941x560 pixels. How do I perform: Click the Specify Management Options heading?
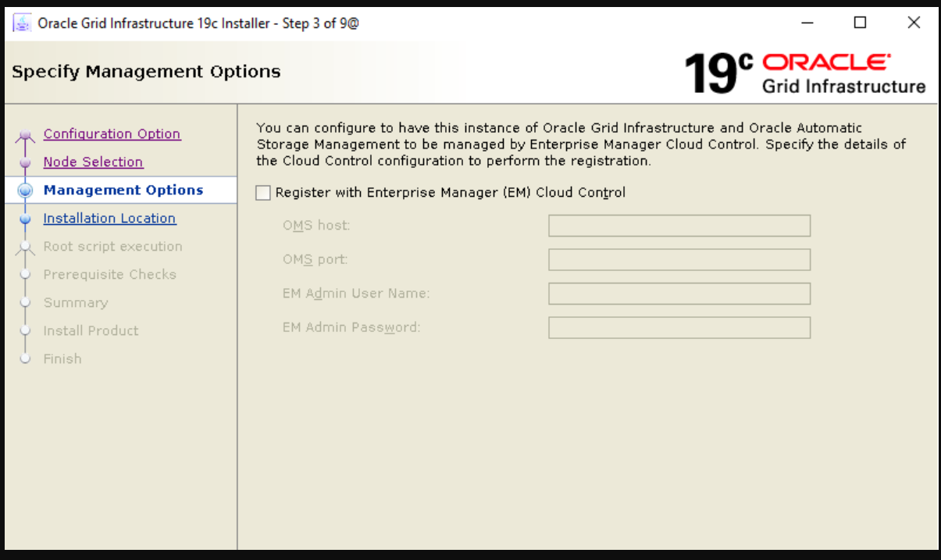[146, 72]
